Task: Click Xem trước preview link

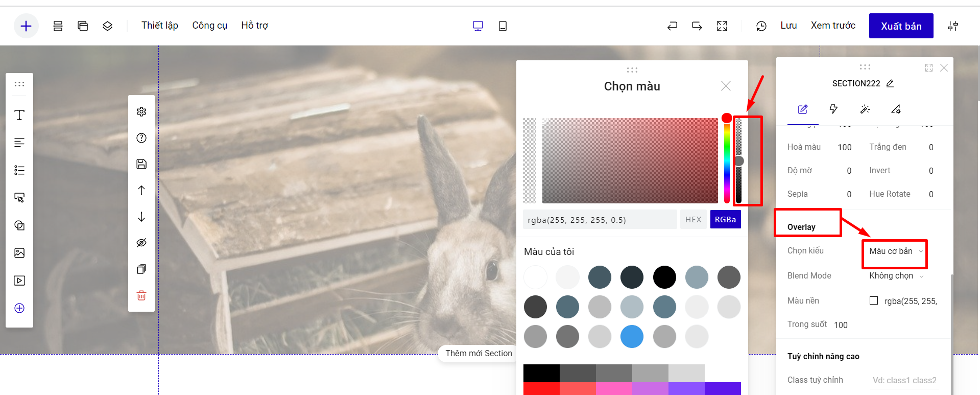Action: click(x=832, y=26)
